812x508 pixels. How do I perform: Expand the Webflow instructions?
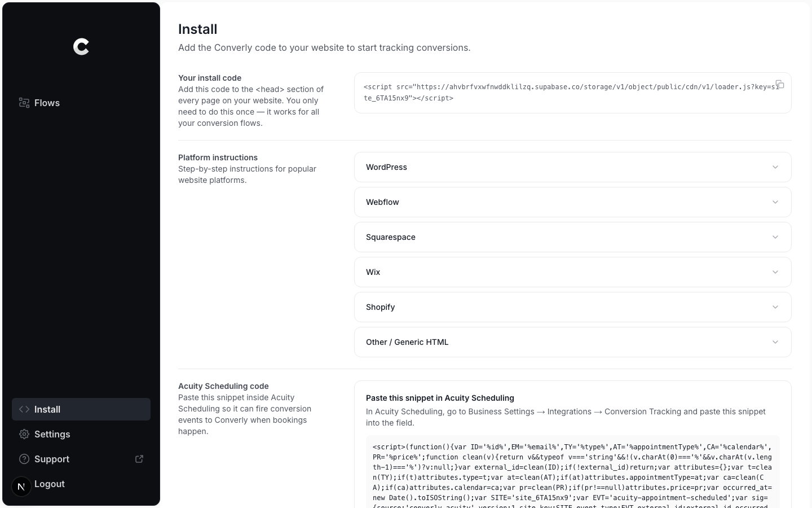572,202
